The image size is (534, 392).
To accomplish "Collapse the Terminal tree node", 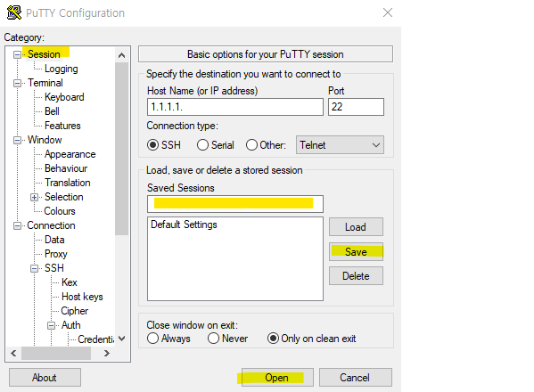I will click(x=17, y=83).
